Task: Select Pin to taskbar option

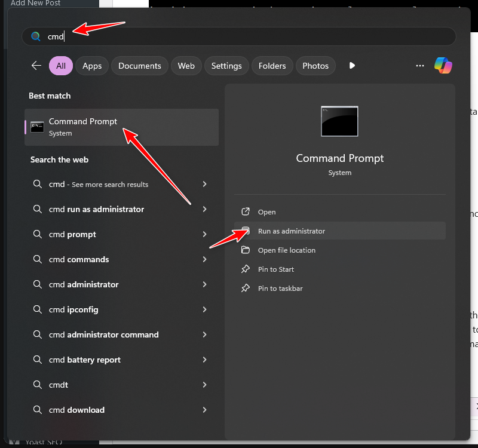Action: click(280, 289)
